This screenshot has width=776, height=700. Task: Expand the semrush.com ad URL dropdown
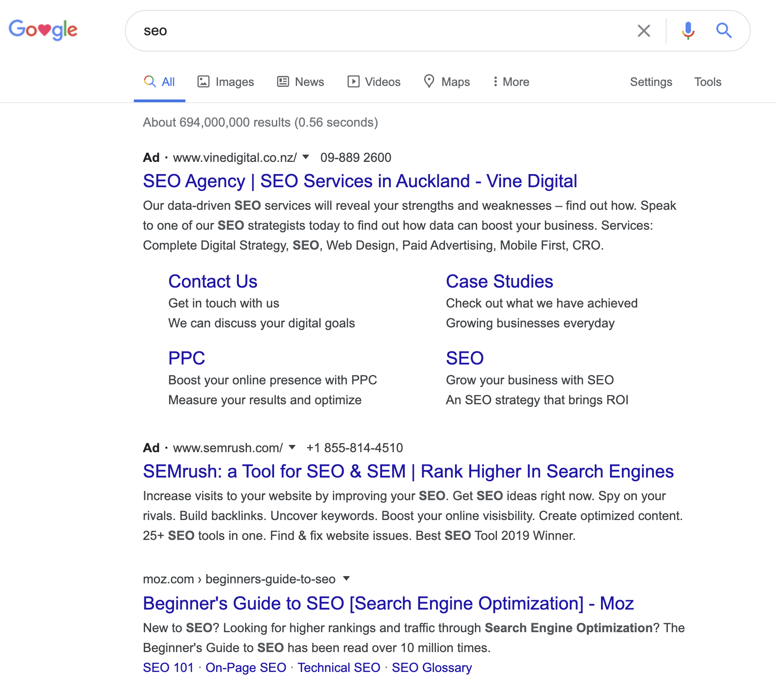point(292,447)
